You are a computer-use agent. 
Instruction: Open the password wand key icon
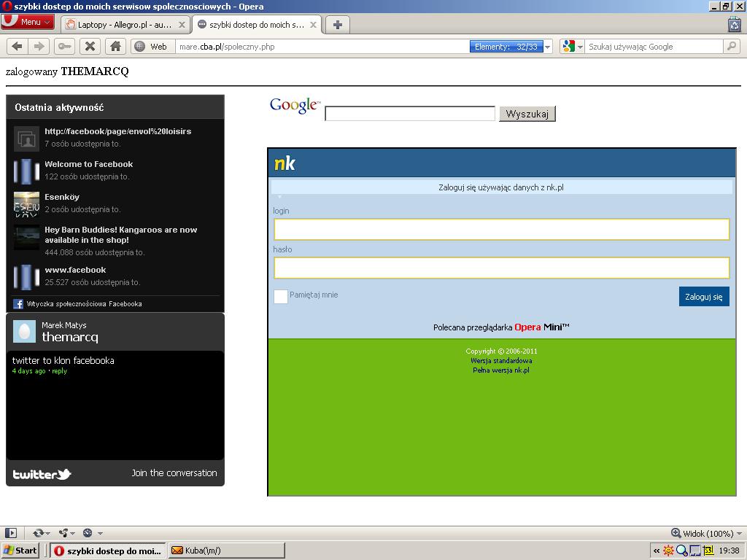pyautogui.click(x=64, y=47)
